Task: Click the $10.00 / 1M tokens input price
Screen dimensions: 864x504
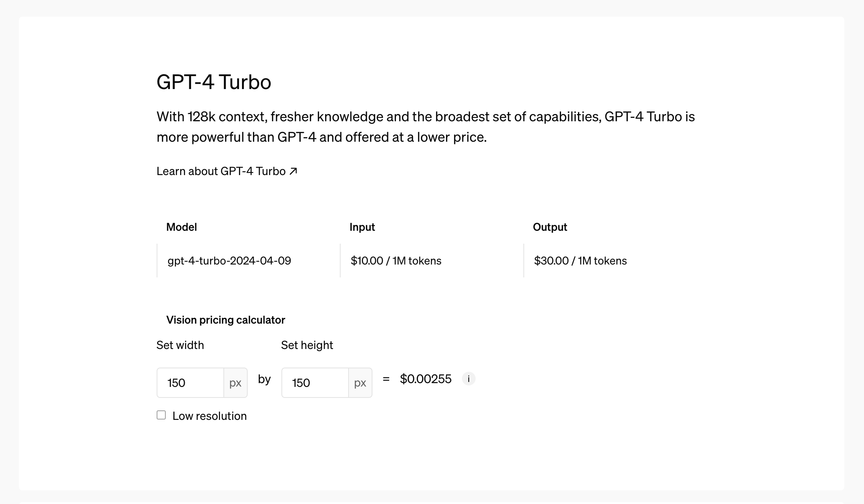Action: pos(396,261)
